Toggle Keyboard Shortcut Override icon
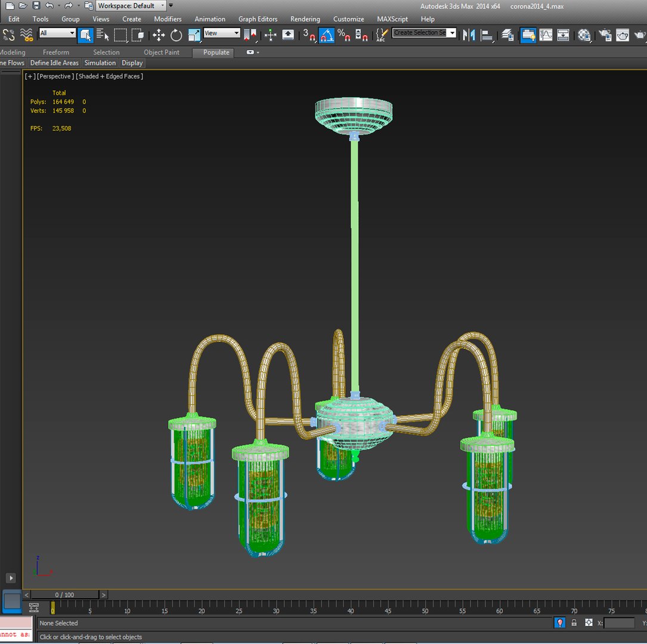This screenshot has width=647, height=644. [288, 35]
